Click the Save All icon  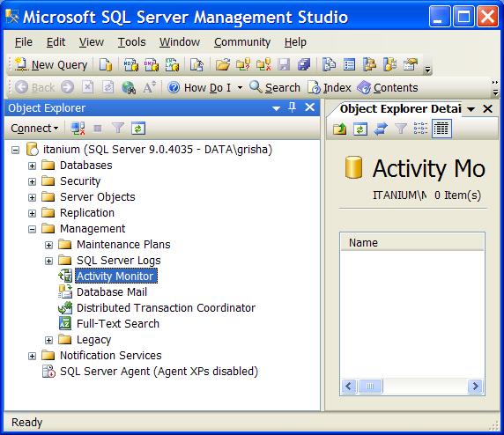click(x=304, y=64)
